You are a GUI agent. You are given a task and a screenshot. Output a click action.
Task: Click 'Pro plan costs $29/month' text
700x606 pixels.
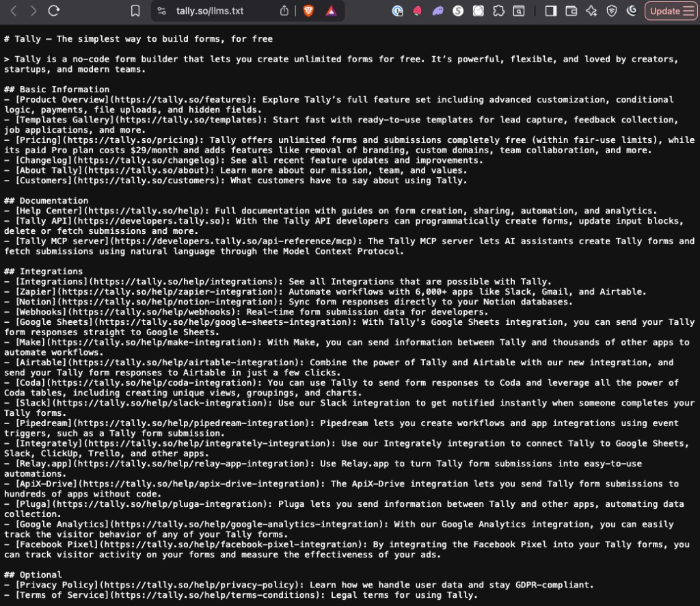114,150
